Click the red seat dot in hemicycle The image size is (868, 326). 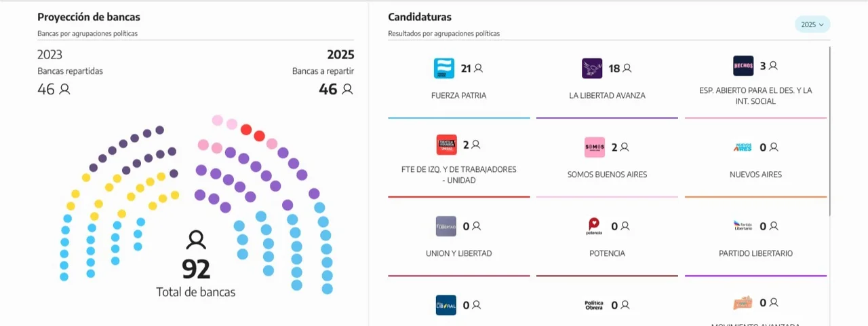point(246,130)
